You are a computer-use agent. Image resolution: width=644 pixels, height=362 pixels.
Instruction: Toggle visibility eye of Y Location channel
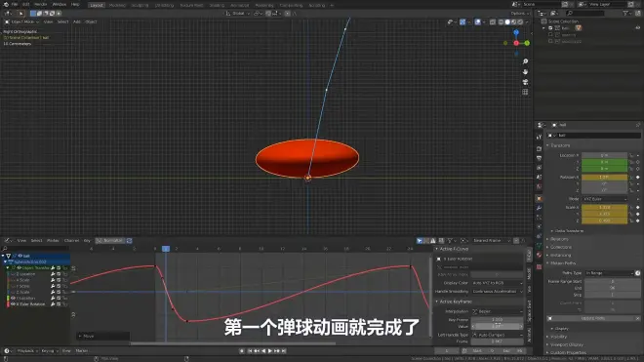click(x=13, y=299)
